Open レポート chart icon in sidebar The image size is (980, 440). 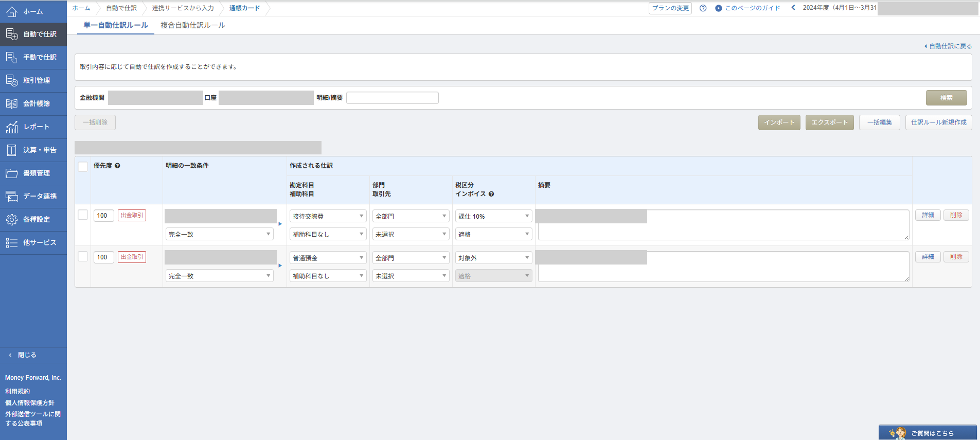11,127
